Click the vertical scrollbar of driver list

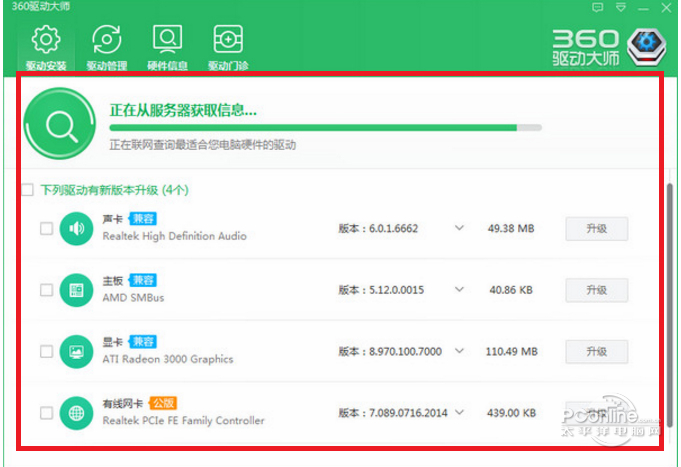click(670, 304)
